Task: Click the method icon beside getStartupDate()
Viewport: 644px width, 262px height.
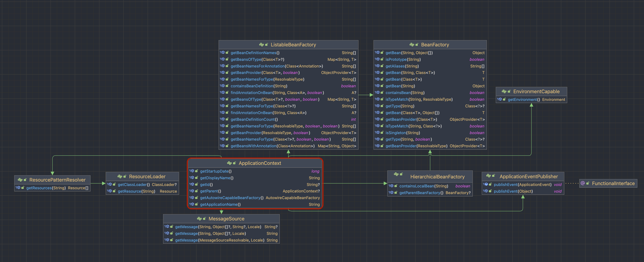Action: point(192,171)
